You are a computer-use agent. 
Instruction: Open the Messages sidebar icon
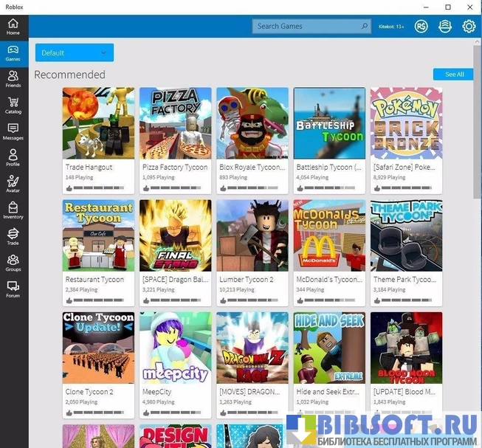13,129
